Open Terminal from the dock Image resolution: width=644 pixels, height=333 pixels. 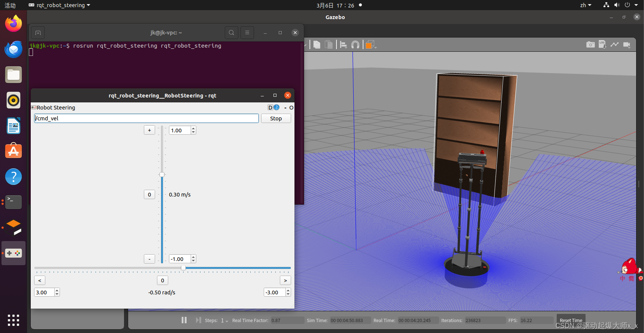(13, 202)
